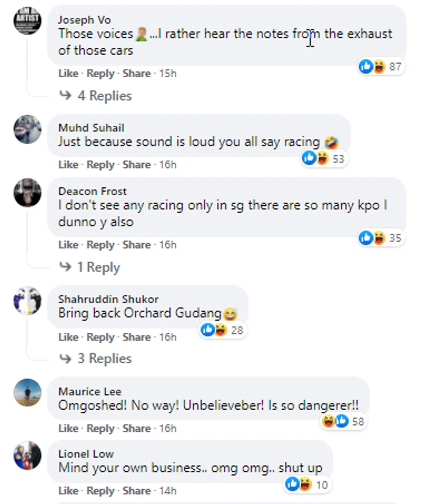
Task: View the 28 reactions on the Orchard Gudang comment
Action: [222, 330]
